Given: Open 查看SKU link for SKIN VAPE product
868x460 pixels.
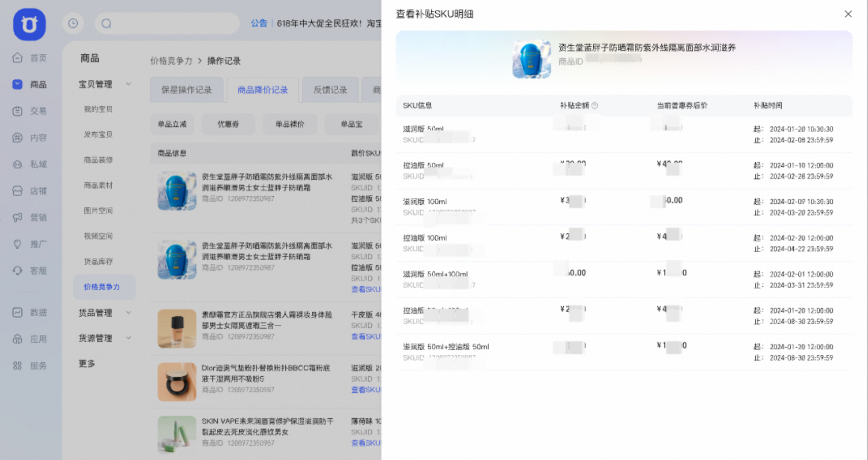Looking at the screenshot, I should click(366, 443).
